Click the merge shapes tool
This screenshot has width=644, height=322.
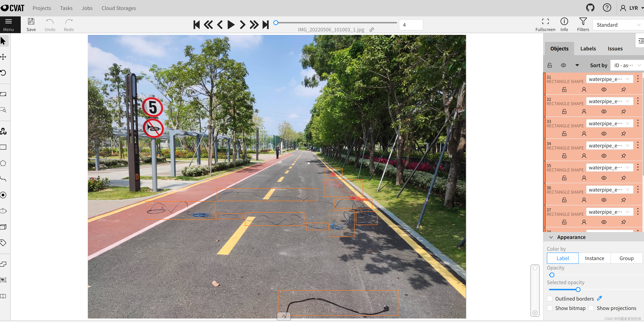pyautogui.click(x=3, y=264)
